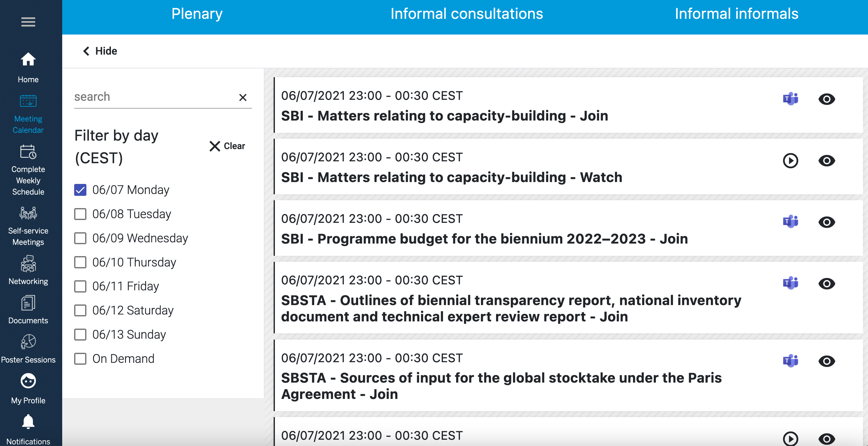Screen dimensions: 868x446
Task: Enable the On Demand filter checkbox
Action: click(x=80, y=359)
